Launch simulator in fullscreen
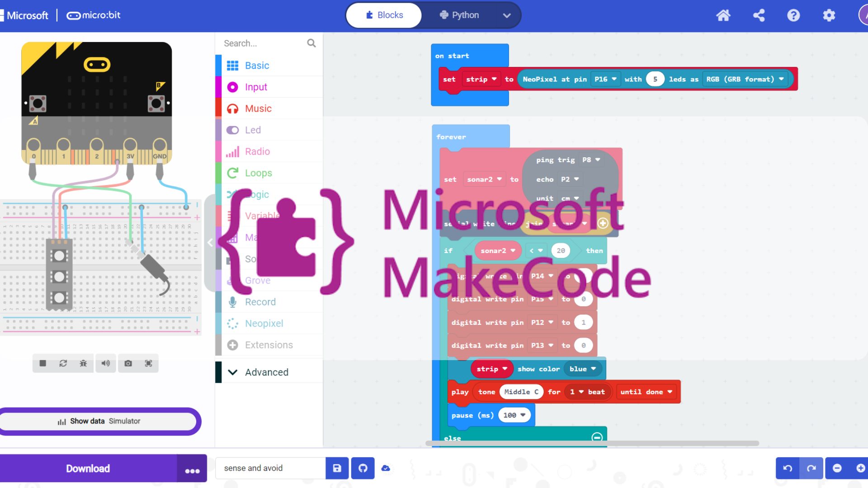This screenshot has height=488, width=868. [148, 363]
